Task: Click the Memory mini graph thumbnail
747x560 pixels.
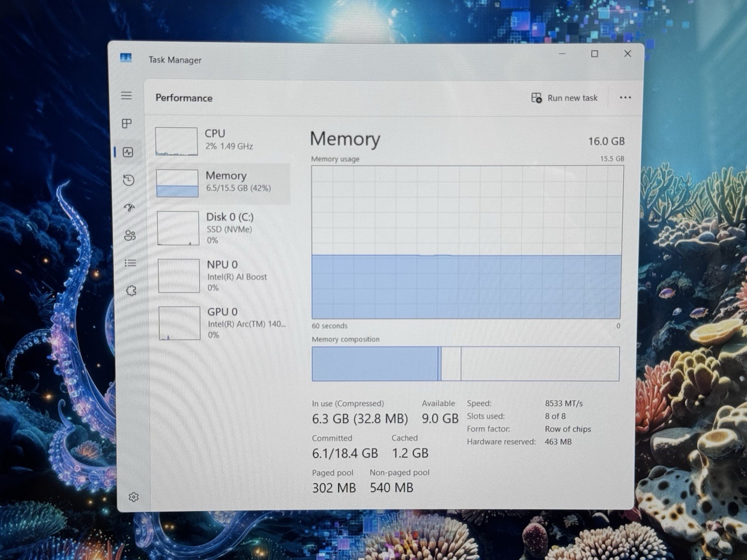Action: [177, 183]
